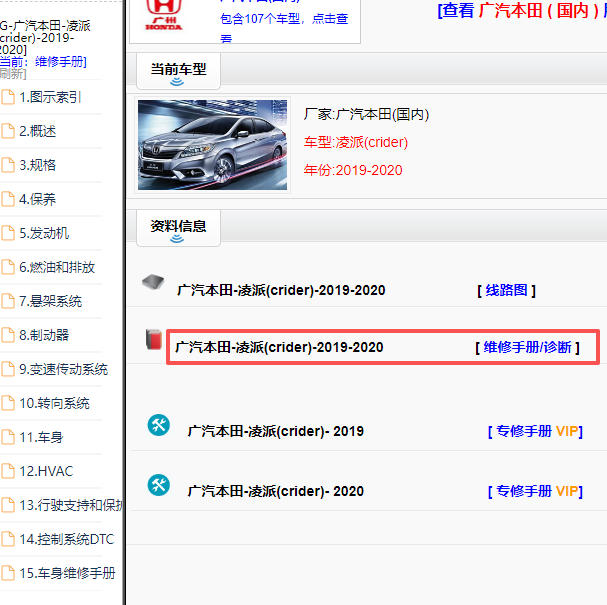607x605 pixels.
Task: Open 专修手册 VIP link for crider 2020
Action: [535, 491]
